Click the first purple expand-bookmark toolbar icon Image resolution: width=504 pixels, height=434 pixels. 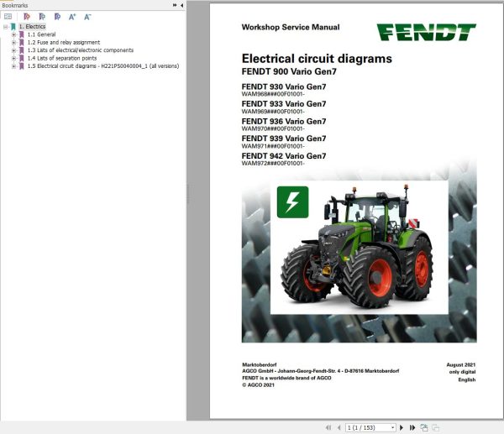click(27, 17)
